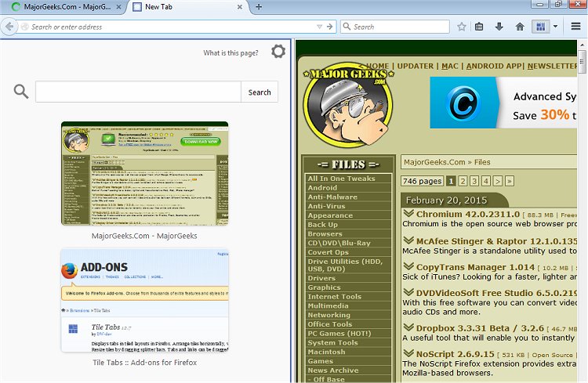The width and height of the screenshot is (588, 383).
Task: Switch to the MajorGeeks.Com tab
Action: [67, 7]
